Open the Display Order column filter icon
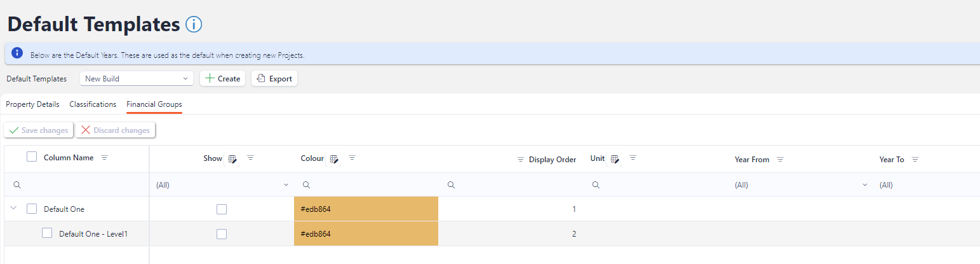 click(520, 160)
